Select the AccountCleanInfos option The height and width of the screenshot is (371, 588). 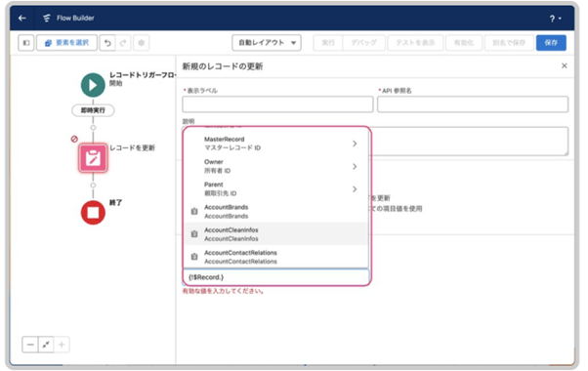(x=276, y=234)
